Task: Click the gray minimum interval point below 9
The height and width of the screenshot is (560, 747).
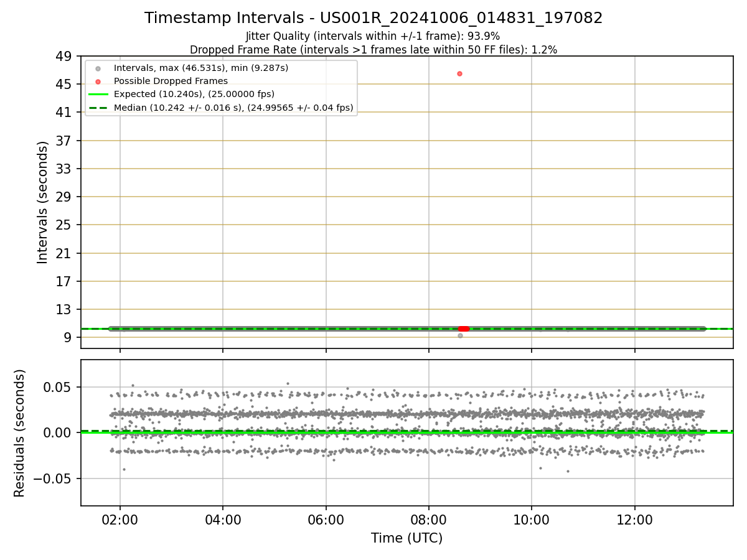Action: [460, 335]
